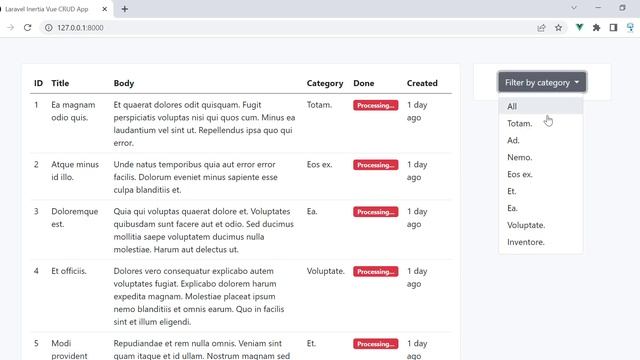Image resolution: width=640 pixels, height=360 pixels.
Task: Click body text starting 'Unde natus temporibus'
Action: point(196,177)
